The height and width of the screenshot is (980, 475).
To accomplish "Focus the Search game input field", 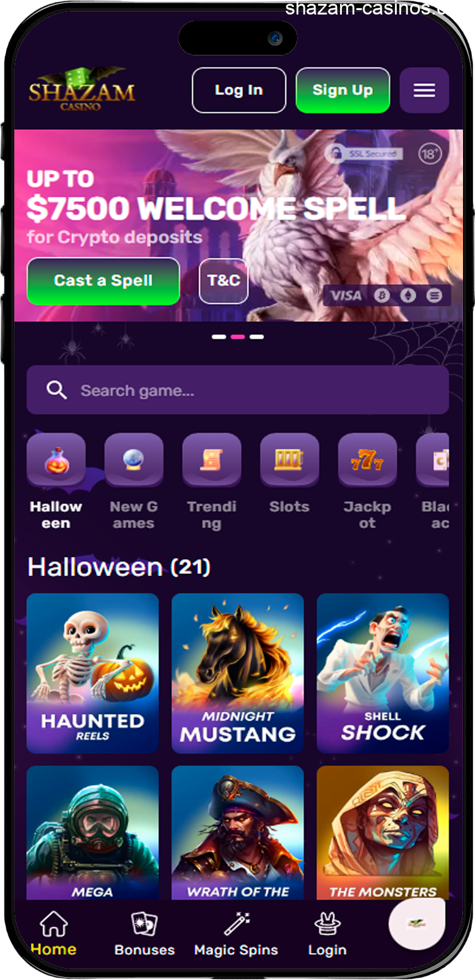I will 238,390.
